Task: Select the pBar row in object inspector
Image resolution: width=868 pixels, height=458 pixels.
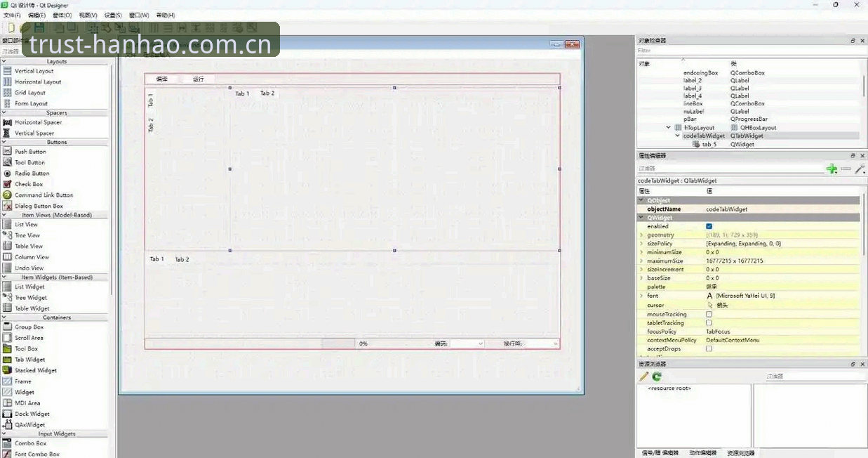Action: click(749, 119)
